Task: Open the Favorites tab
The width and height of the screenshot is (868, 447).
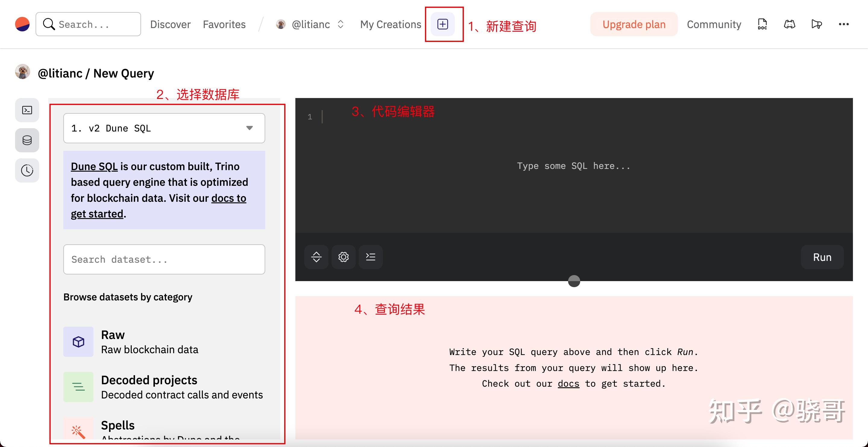Action: coord(224,24)
